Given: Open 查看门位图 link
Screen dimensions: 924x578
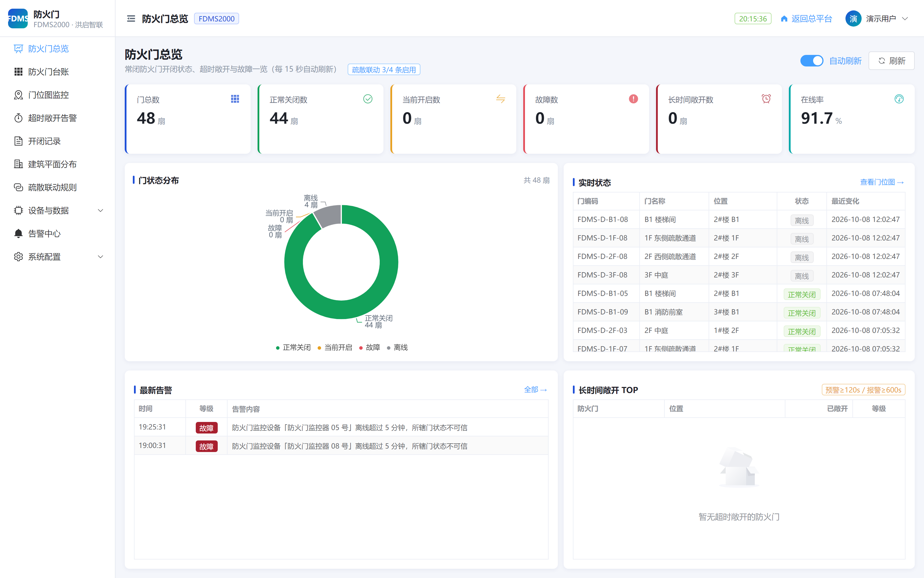Looking at the screenshot, I should pos(882,182).
